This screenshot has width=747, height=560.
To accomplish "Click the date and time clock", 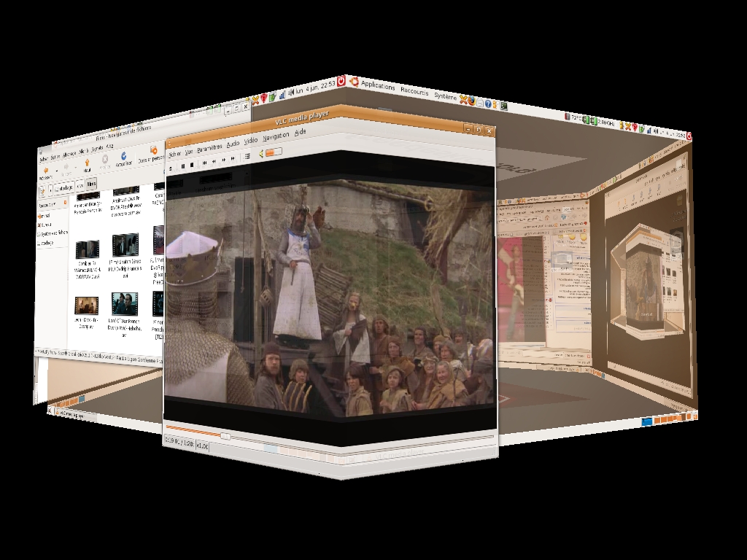I will coord(315,87).
